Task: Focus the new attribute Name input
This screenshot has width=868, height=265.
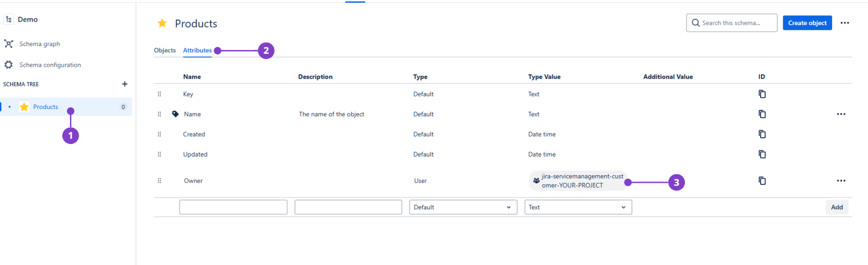Action: [x=233, y=207]
